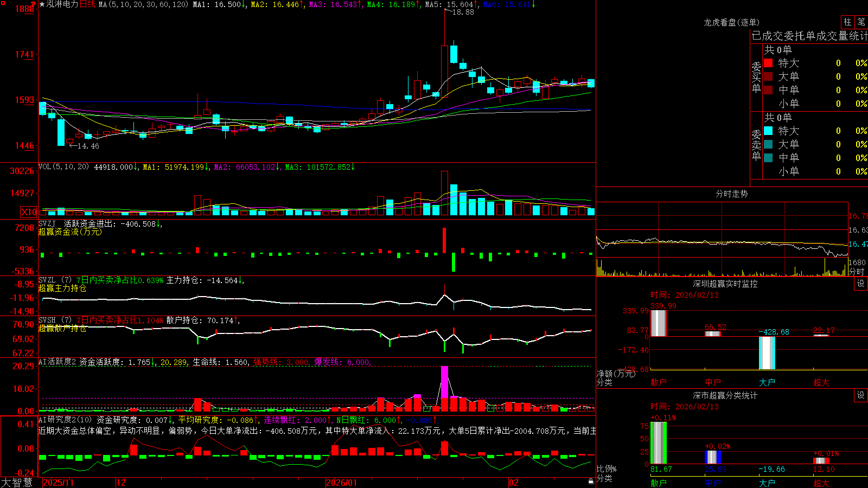Click the 日线 period label
The width and height of the screenshot is (868, 488).
[87, 4]
